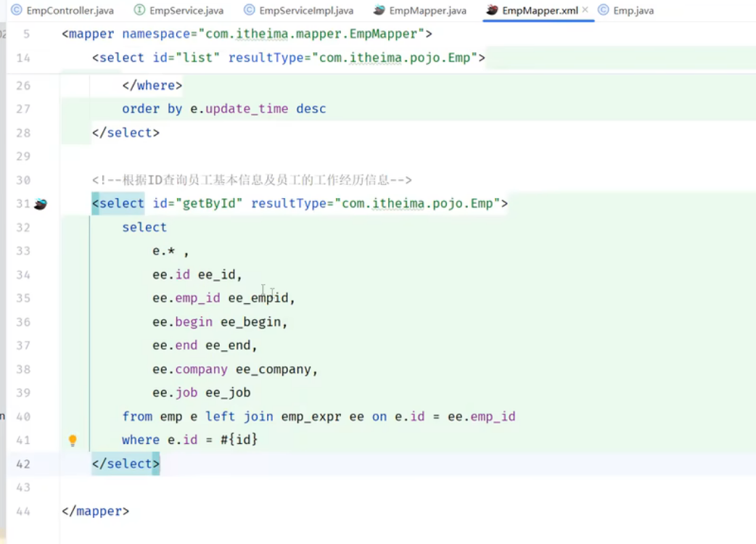Click the closing </where> tag

tap(152, 86)
